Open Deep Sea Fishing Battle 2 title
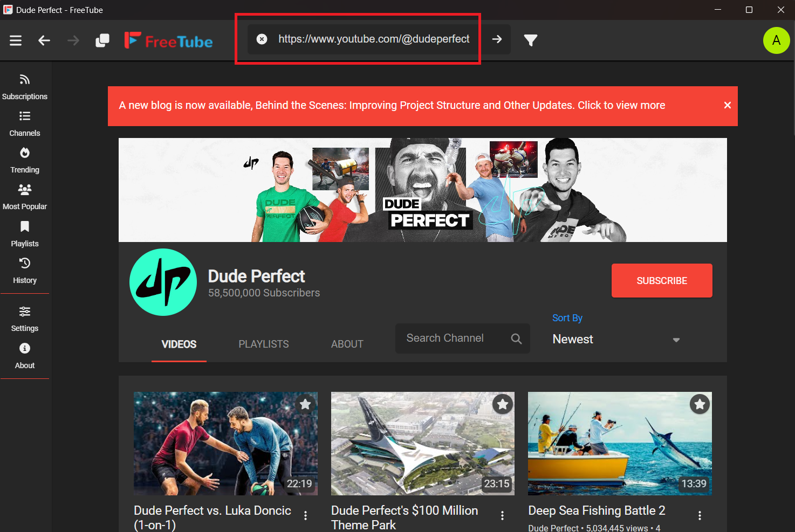The image size is (795, 532). 597,510
